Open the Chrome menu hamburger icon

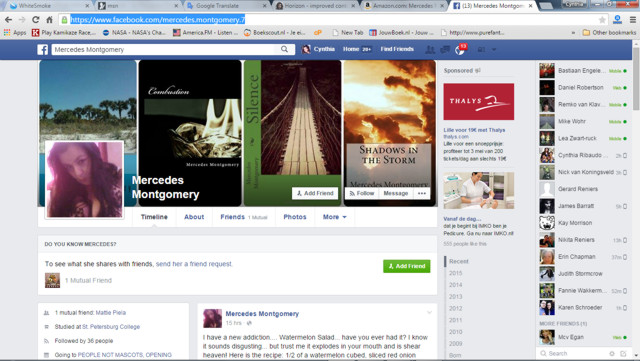[x=632, y=20]
